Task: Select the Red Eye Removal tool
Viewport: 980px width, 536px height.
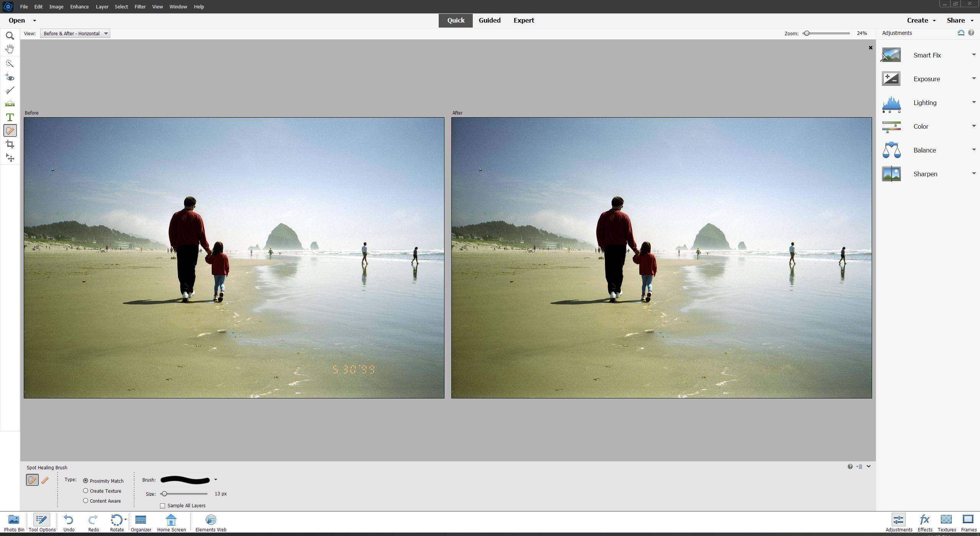Action: click(10, 78)
